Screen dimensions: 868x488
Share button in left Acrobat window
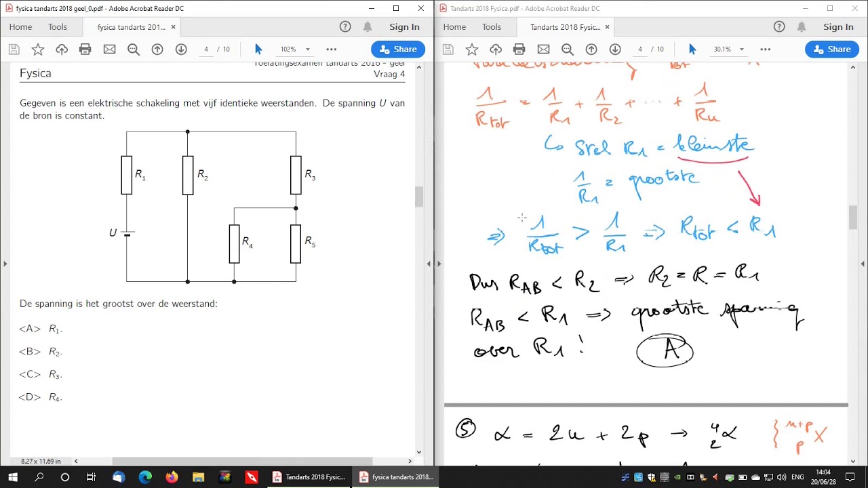pyautogui.click(x=398, y=49)
